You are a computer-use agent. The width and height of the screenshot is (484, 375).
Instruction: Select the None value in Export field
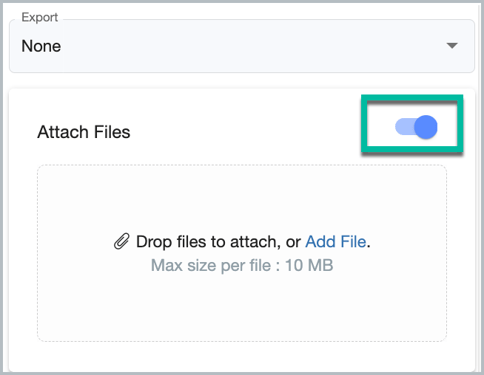[x=41, y=46]
